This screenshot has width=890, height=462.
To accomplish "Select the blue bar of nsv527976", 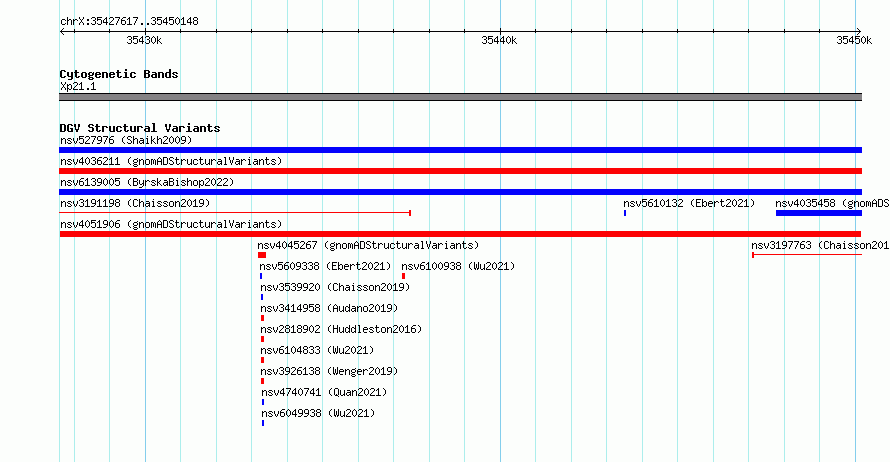I will coord(460,150).
